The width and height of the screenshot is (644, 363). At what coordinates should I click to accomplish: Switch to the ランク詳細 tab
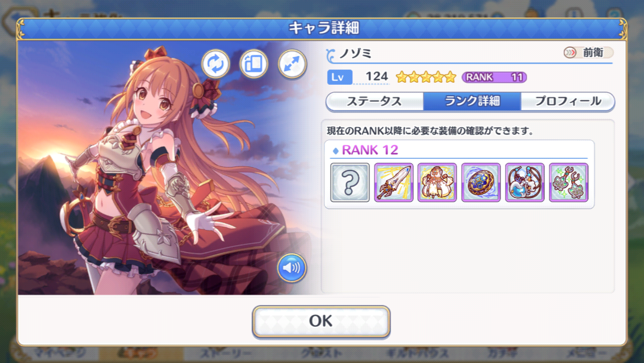point(472,101)
